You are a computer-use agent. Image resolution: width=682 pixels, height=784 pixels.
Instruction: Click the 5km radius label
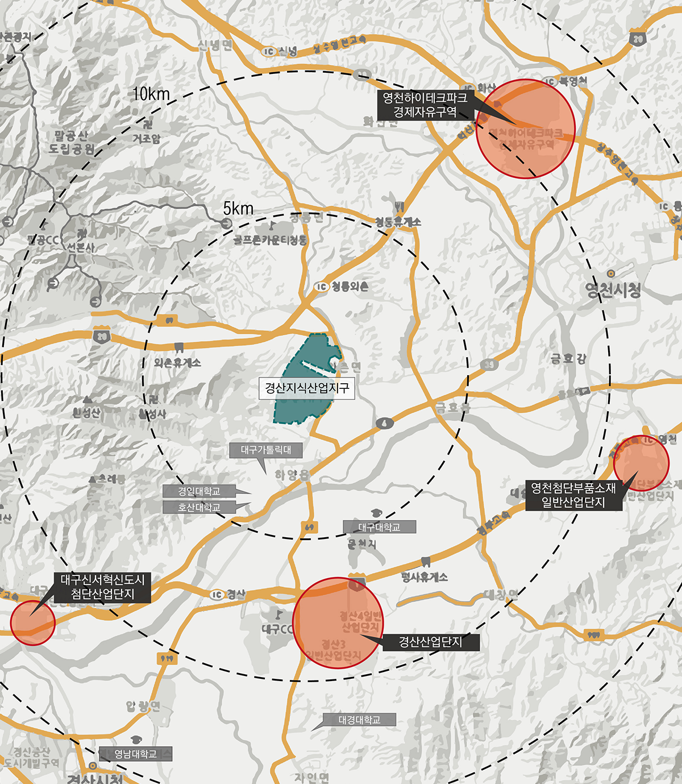(x=238, y=209)
